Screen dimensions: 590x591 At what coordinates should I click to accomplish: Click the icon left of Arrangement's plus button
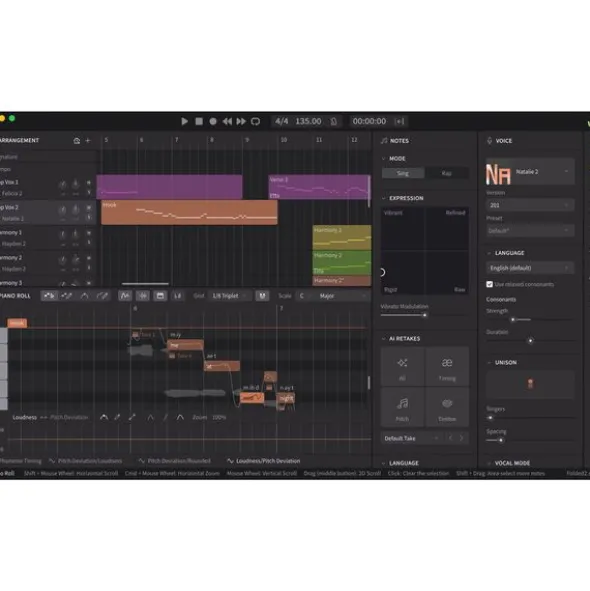tap(77, 141)
